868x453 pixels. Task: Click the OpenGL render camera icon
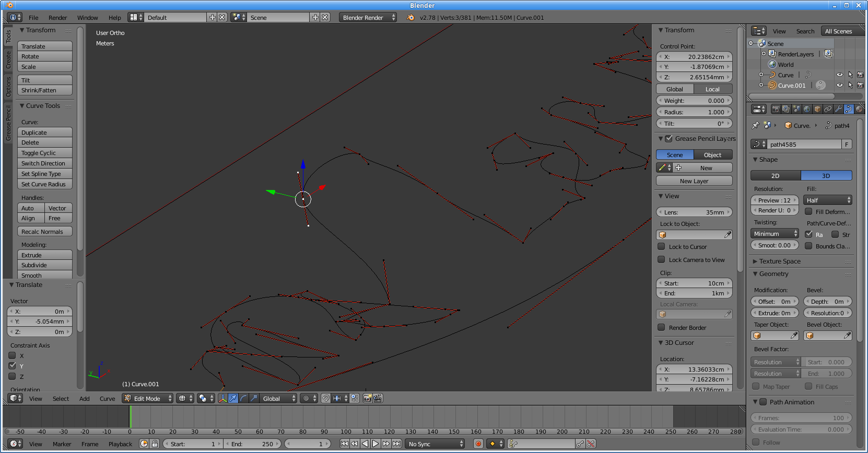[367, 398]
